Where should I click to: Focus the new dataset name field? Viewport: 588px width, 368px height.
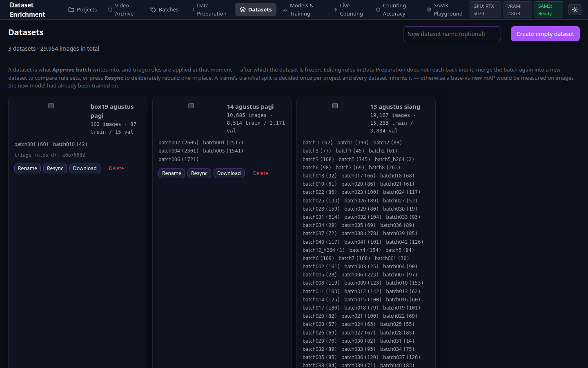point(452,34)
